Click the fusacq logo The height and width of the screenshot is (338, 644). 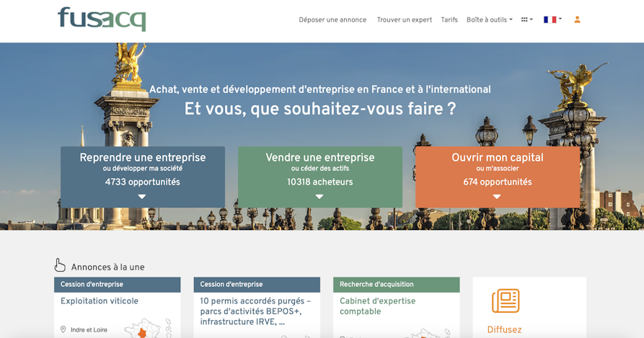click(102, 19)
